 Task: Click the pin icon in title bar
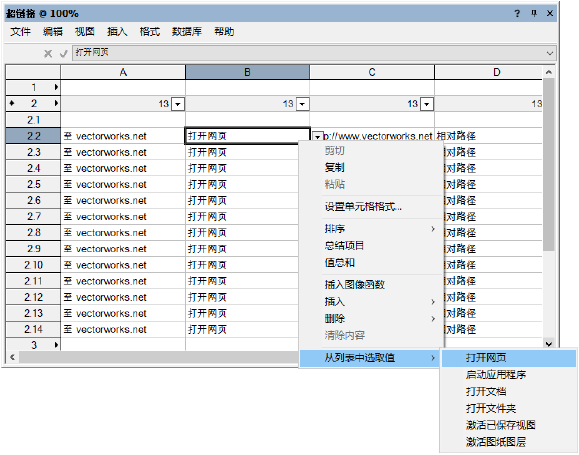(534, 14)
